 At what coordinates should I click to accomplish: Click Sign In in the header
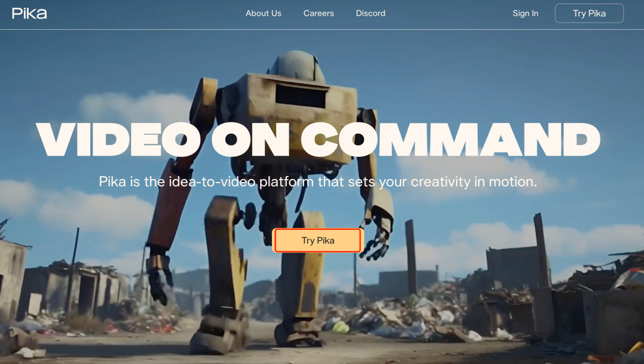[525, 13]
